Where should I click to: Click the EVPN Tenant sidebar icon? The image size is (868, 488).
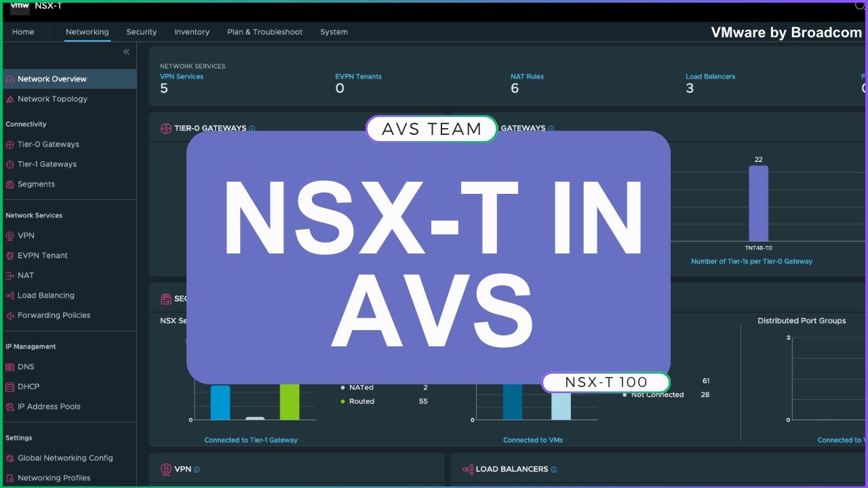10,256
